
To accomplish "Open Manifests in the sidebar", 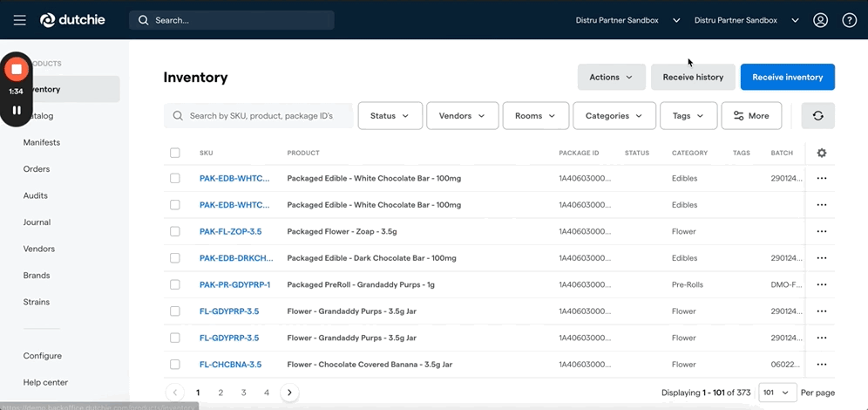I will click(42, 142).
